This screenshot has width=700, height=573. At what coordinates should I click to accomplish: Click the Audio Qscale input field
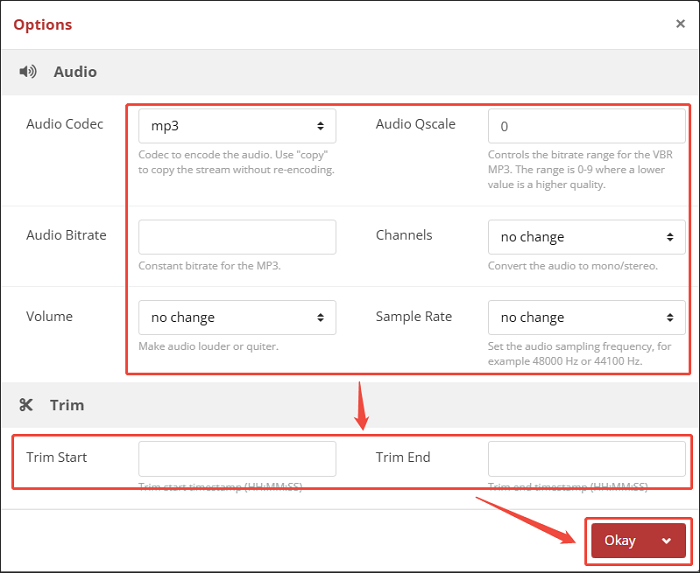(587, 126)
